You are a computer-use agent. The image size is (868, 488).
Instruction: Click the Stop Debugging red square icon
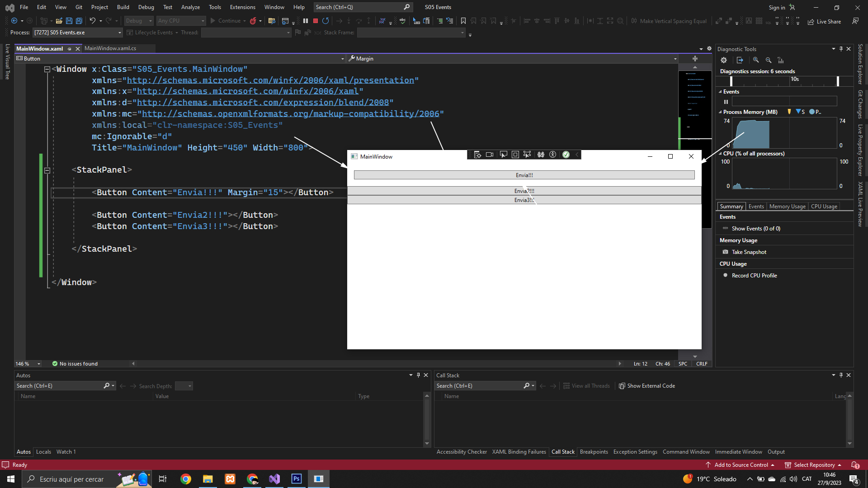(316, 21)
